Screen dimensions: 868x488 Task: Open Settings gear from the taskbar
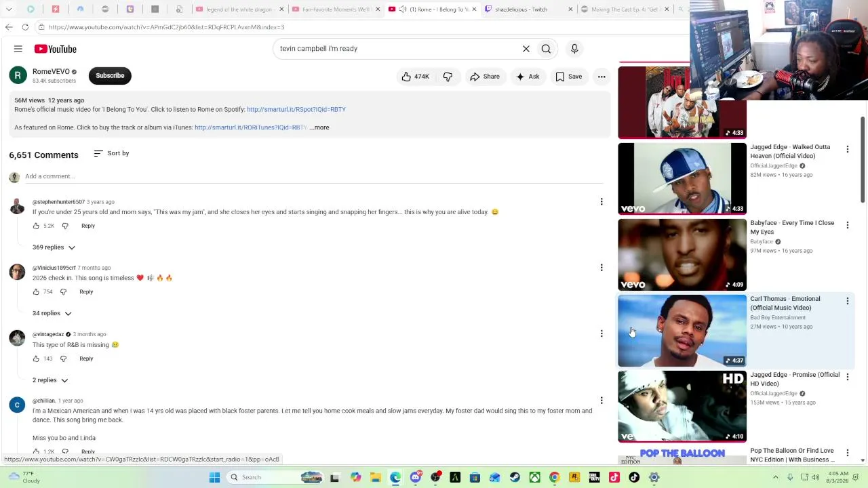pos(654,477)
